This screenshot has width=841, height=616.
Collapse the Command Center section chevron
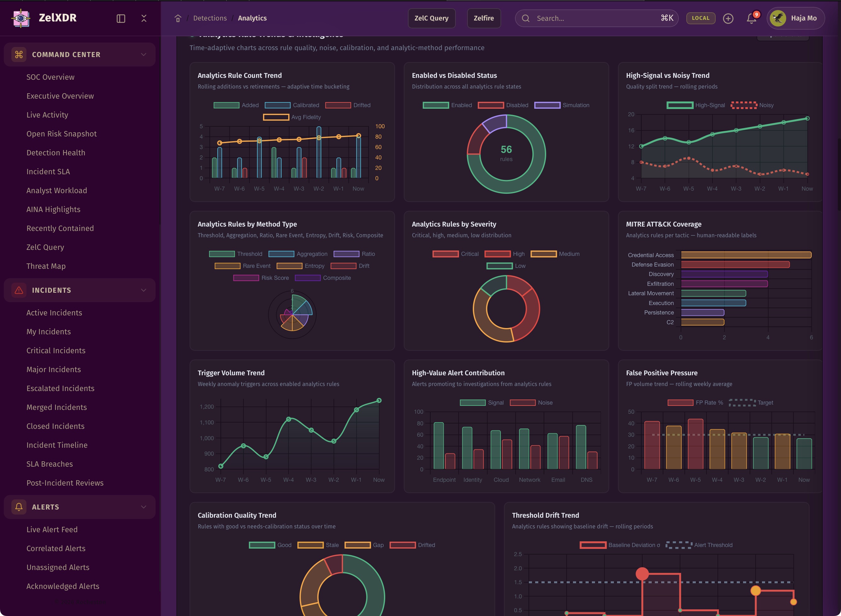point(144,55)
